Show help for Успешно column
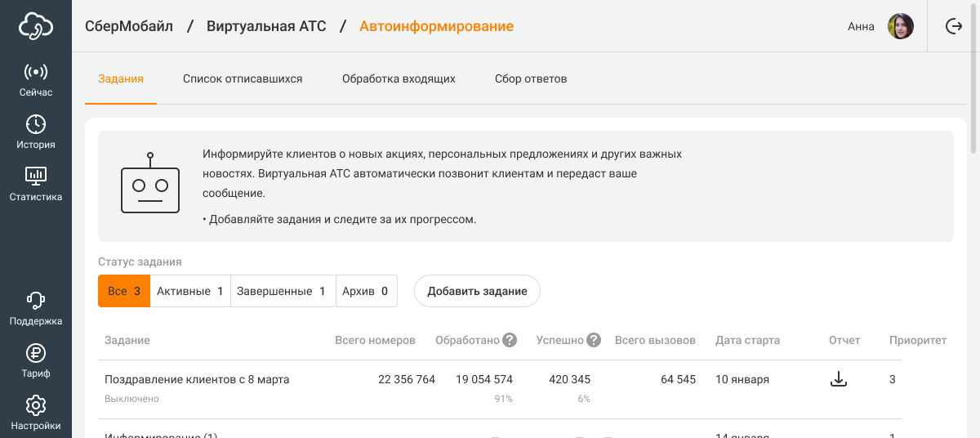Screen dimensions: 980x438 pos(594,340)
